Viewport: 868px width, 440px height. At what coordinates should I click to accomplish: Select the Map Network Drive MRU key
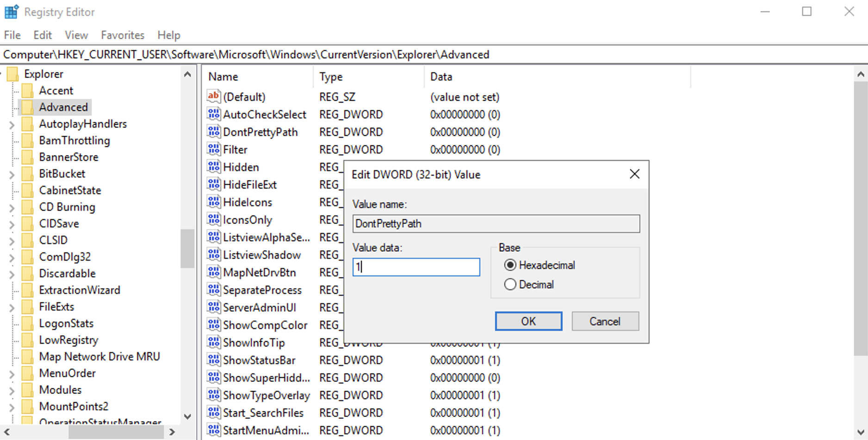pos(99,357)
